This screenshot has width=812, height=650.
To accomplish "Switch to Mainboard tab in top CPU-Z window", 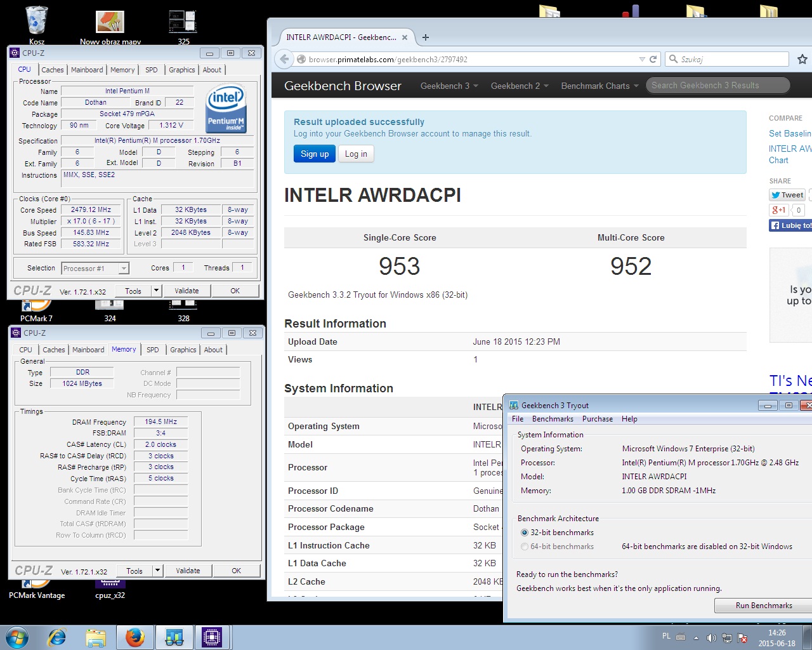I will coord(87,70).
